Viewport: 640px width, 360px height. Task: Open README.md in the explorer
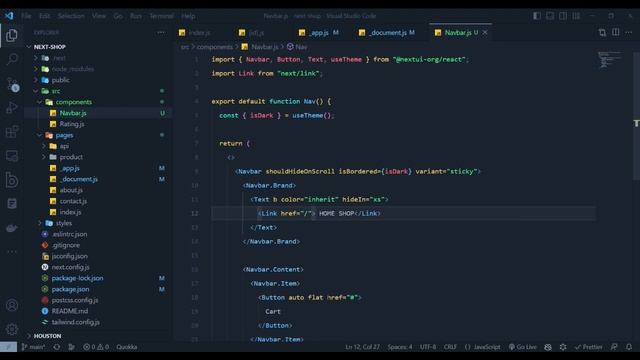69,311
